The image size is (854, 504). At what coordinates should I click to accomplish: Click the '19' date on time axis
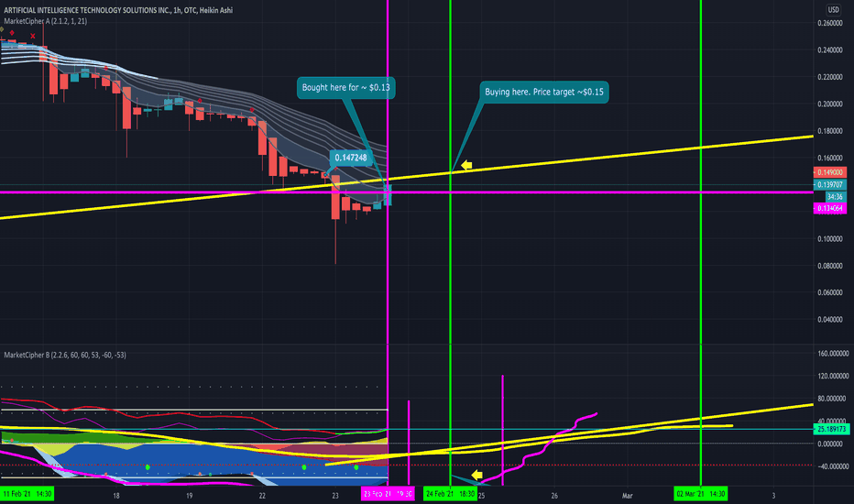point(189,496)
